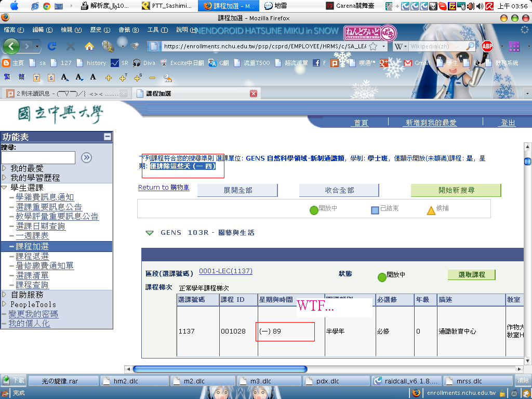Expand the 自助服務 menu folder

coord(5,295)
